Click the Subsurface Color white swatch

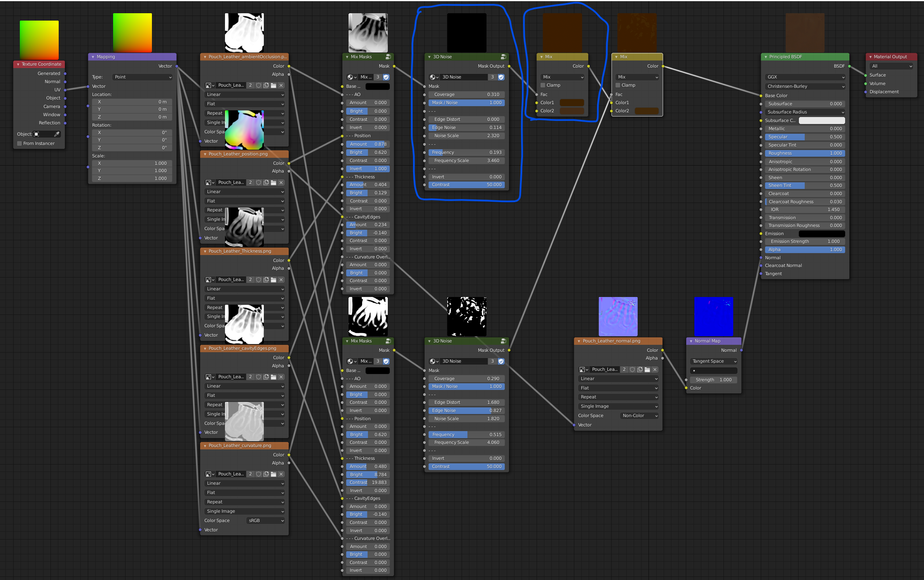click(x=822, y=121)
